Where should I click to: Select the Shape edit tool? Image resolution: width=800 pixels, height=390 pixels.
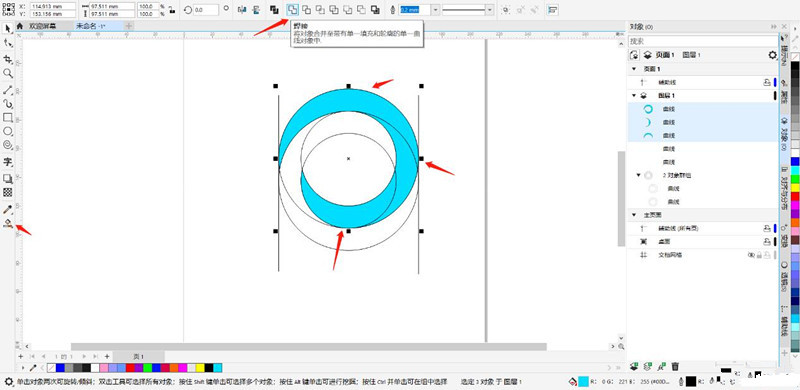8,43
